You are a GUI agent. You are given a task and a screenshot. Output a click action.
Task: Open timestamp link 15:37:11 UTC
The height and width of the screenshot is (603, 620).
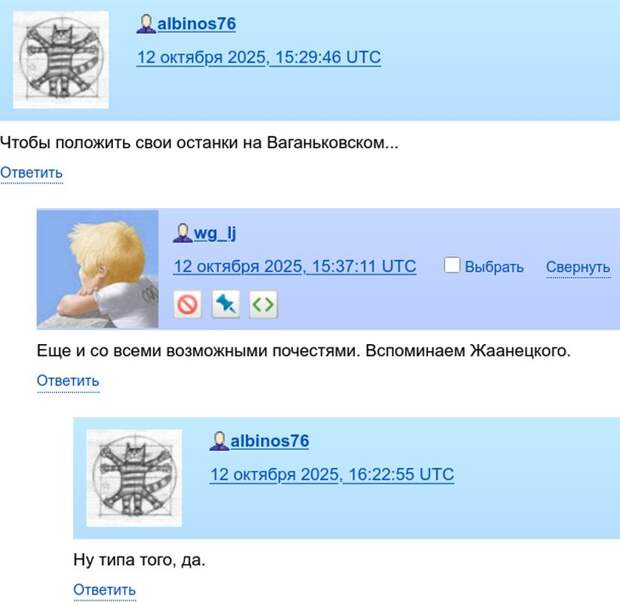coord(295,266)
